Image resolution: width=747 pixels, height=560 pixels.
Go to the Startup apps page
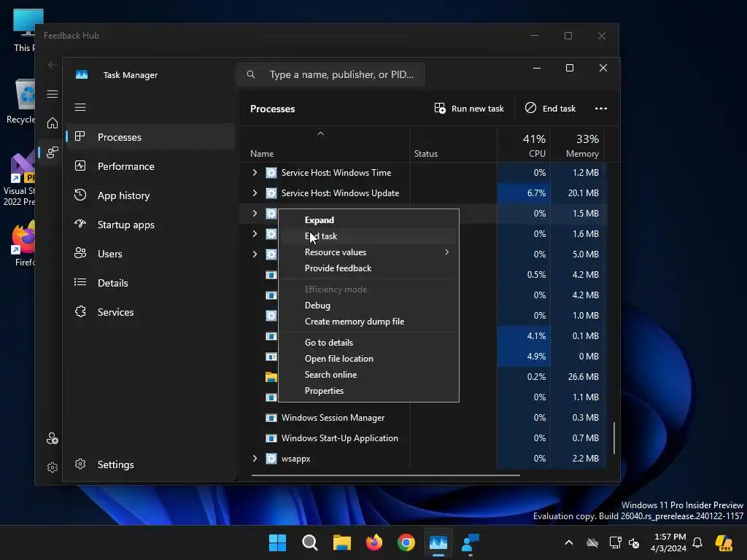[x=150, y=225]
